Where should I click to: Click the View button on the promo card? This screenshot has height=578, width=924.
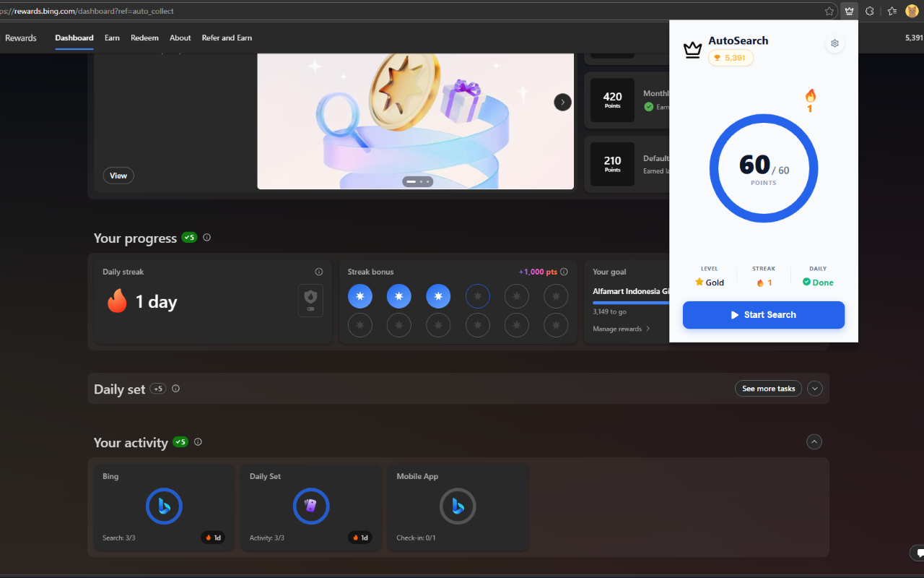(x=118, y=176)
